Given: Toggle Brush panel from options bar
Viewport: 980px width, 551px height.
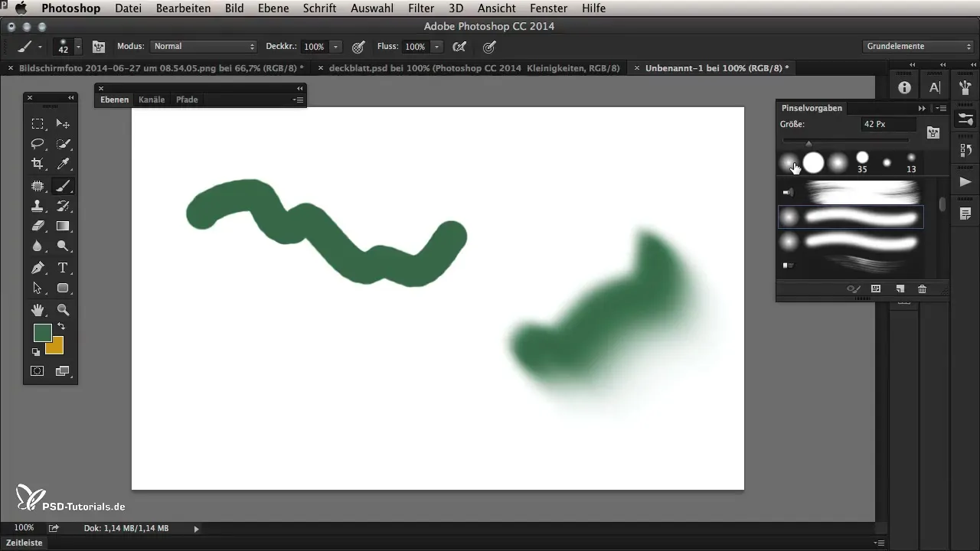Looking at the screenshot, I should [99, 47].
